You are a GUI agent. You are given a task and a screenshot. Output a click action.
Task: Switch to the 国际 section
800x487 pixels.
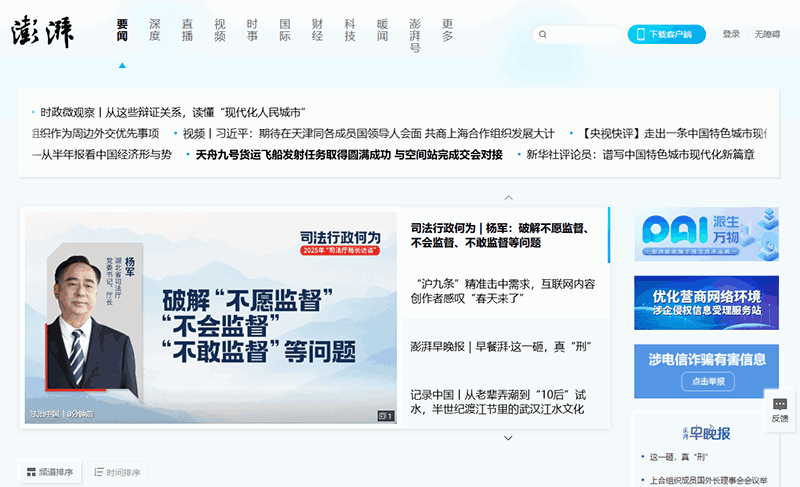click(285, 30)
